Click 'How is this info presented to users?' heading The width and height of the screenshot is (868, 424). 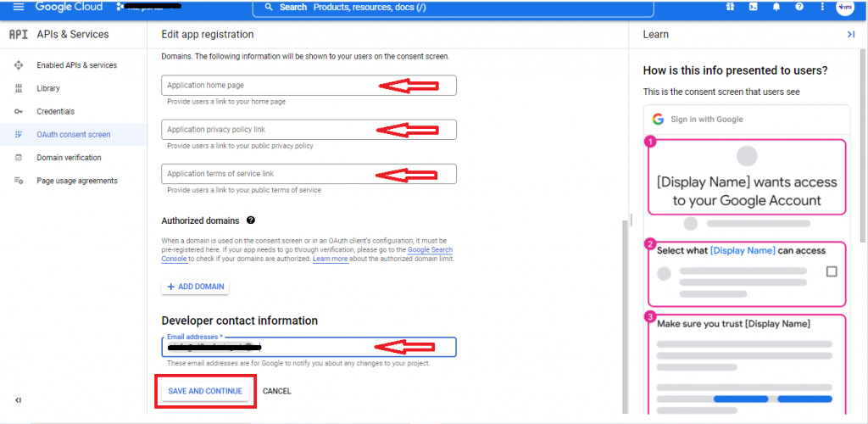736,71
